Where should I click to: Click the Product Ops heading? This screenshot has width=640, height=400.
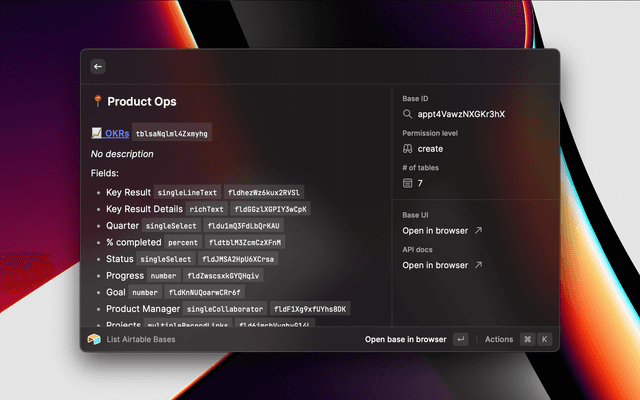(141, 102)
